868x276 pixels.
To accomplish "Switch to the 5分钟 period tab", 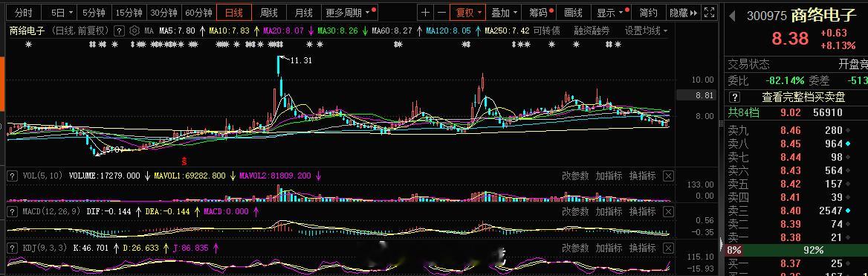I will click(94, 12).
